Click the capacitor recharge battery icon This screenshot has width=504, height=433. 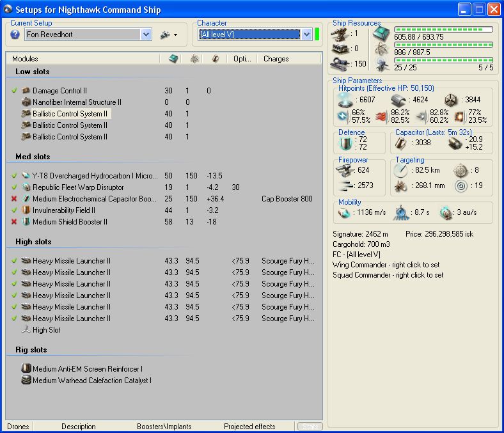click(x=455, y=143)
